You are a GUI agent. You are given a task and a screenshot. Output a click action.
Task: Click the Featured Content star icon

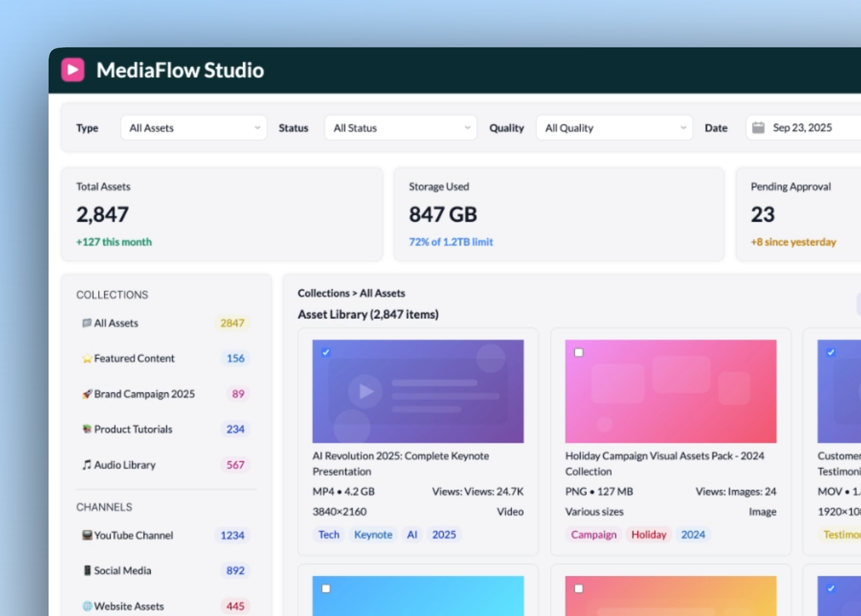tap(87, 358)
